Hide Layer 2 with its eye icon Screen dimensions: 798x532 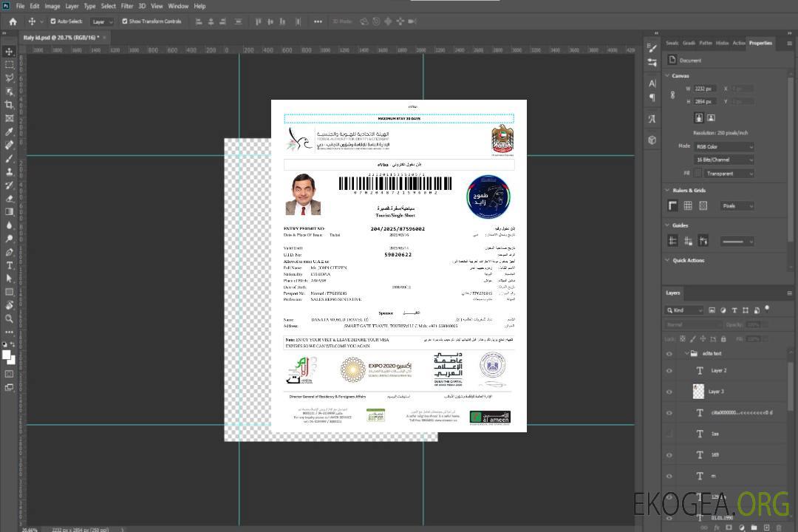669,371
